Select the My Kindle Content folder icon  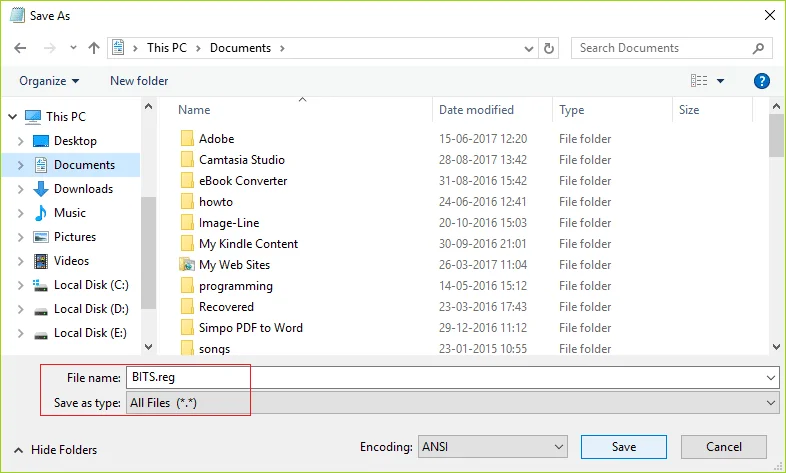[187, 244]
